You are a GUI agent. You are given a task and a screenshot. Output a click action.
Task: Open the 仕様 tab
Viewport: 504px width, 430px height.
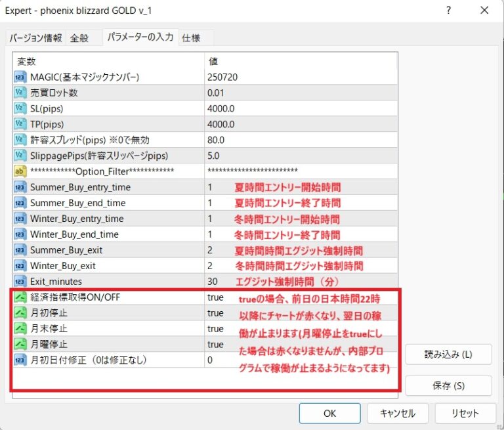click(191, 38)
